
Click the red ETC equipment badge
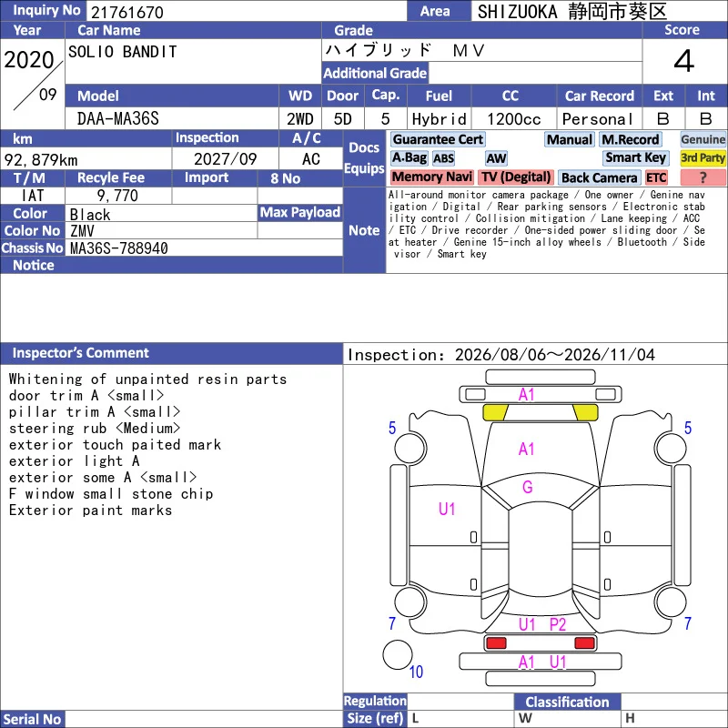point(656,177)
